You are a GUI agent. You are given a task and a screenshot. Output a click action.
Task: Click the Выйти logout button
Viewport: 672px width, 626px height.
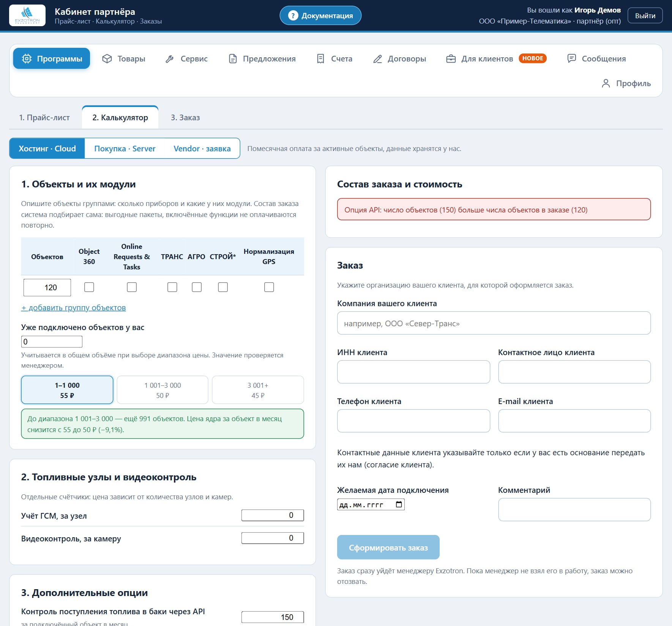click(x=645, y=16)
